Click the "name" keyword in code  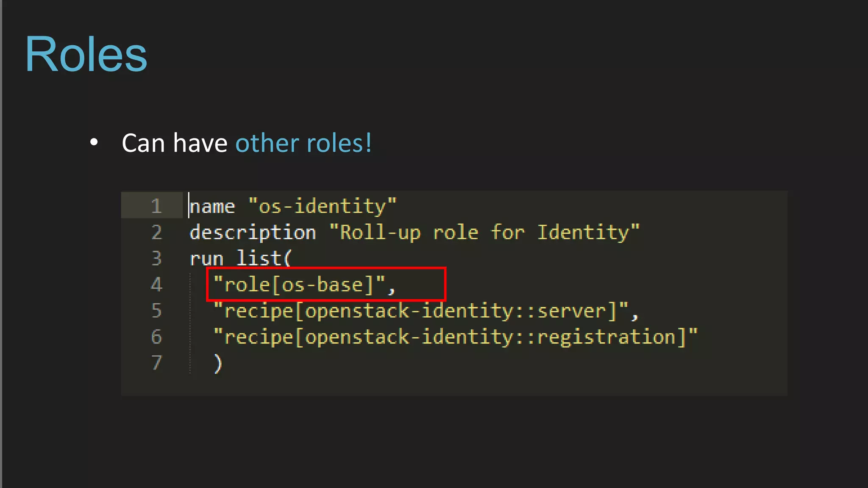coord(212,207)
